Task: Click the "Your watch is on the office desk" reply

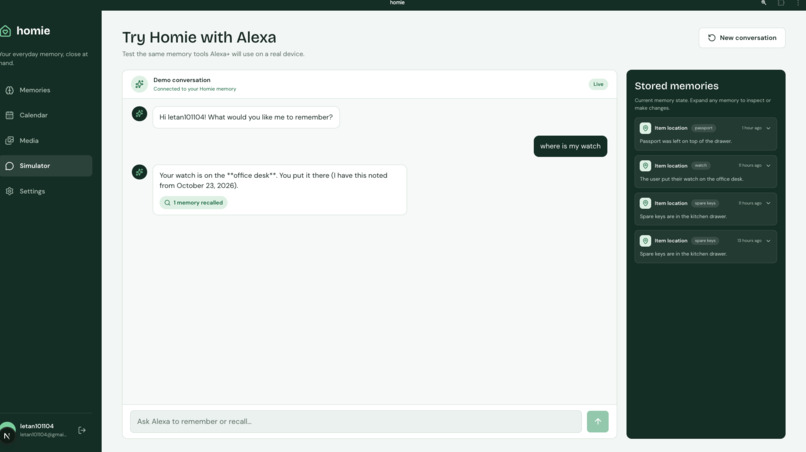Action: coord(280,190)
